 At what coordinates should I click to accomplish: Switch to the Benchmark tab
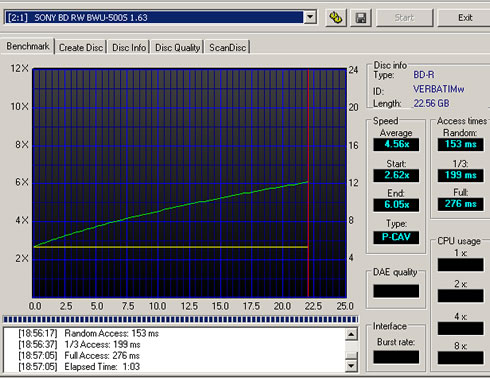pyautogui.click(x=28, y=46)
